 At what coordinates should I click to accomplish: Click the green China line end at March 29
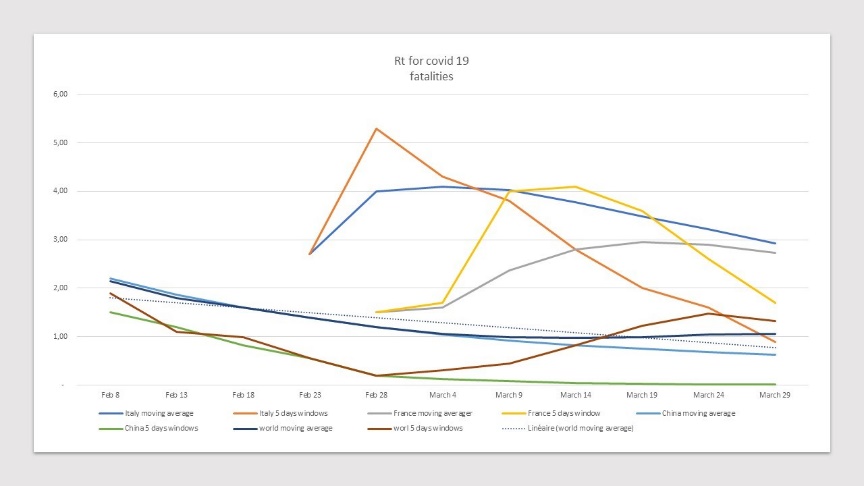(x=775, y=384)
